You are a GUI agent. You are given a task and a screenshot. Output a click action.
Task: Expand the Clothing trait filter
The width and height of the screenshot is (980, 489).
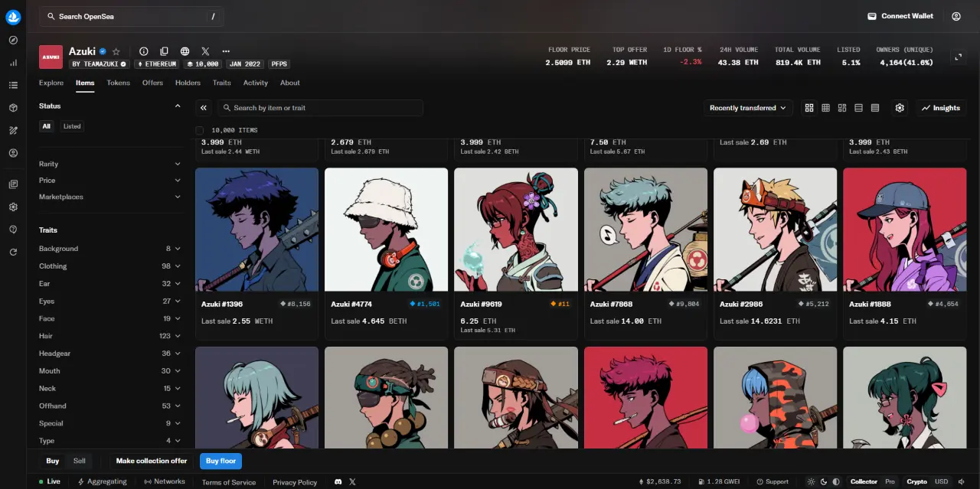point(109,266)
